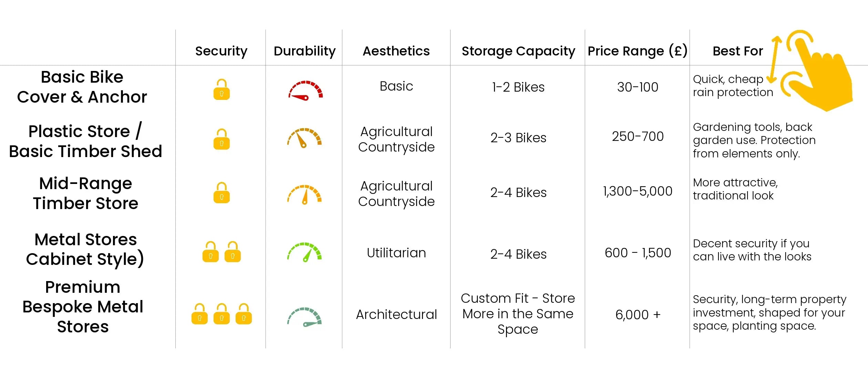This screenshot has height=372, width=868.
Task: Click the teal durability gauge for Premium Bespoke
Action: (304, 317)
